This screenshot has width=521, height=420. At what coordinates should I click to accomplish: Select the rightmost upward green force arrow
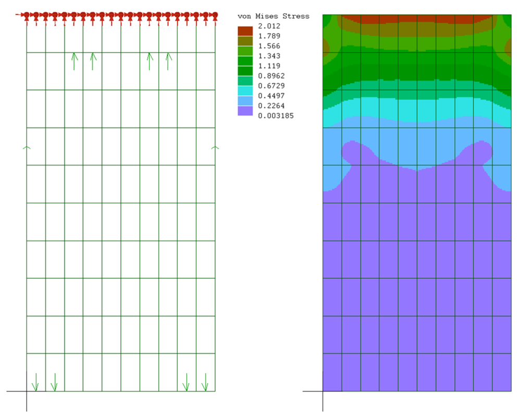pos(168,61)
